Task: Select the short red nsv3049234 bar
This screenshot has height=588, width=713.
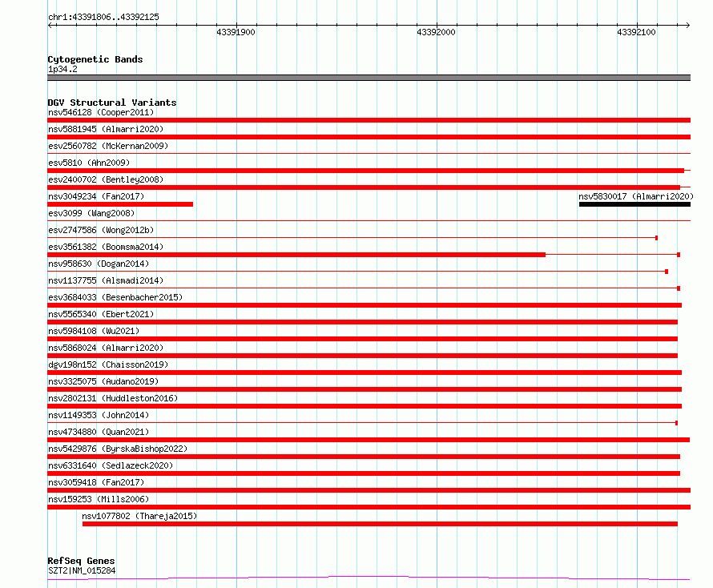Action: coord(120,204)
